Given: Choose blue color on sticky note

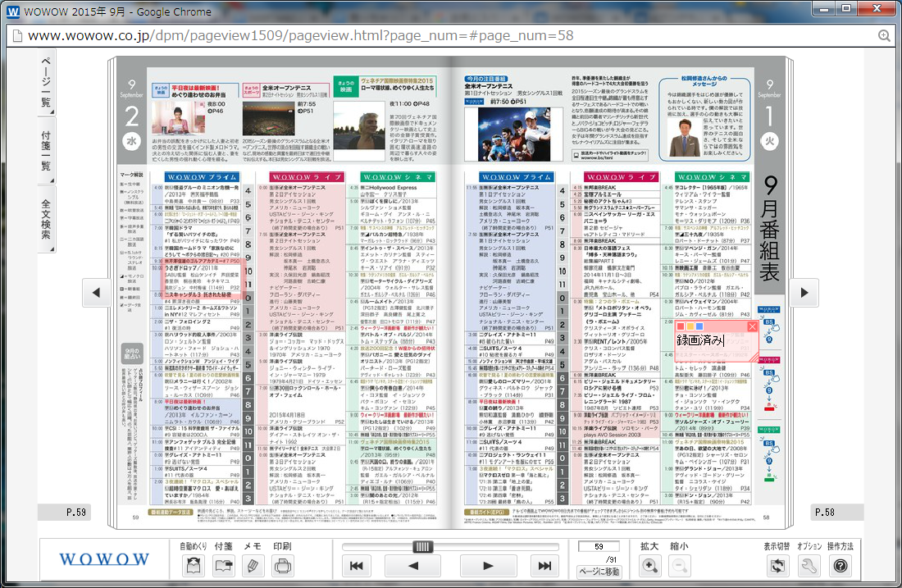Looking at the screenshot, I should pos(699,326).
